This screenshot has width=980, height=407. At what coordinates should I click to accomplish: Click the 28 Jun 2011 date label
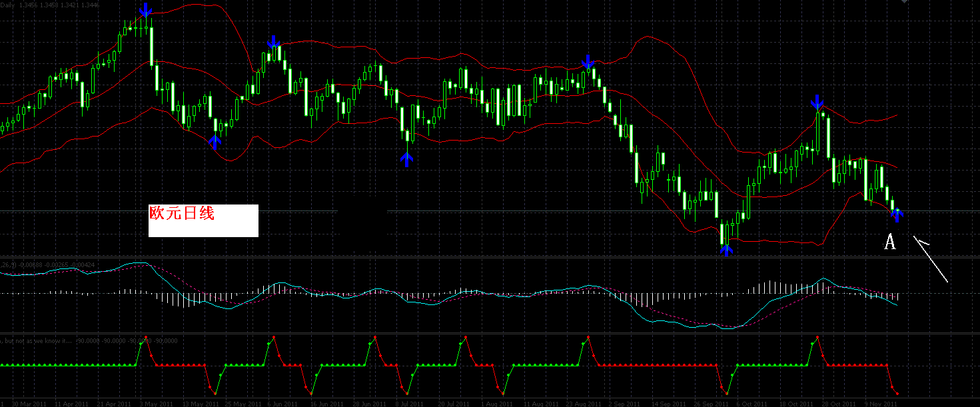pos(370,404)
